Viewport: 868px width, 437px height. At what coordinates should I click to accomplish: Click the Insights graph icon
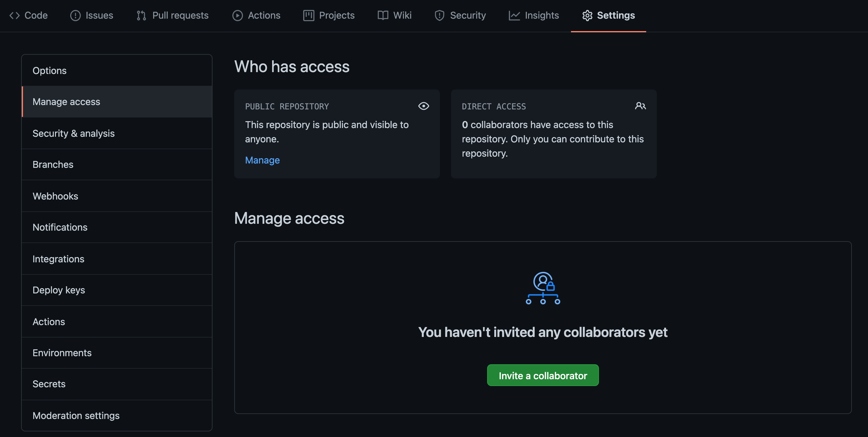point(514,16)
